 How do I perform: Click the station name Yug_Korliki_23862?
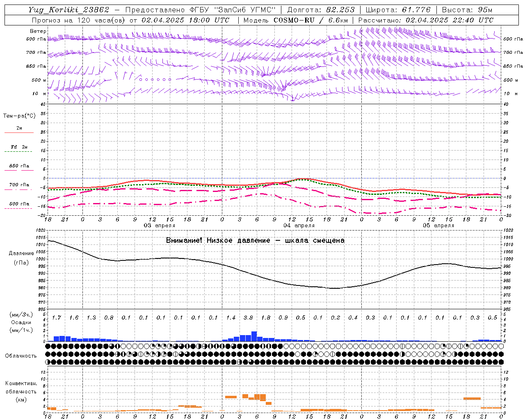click(x=69, y=9)
